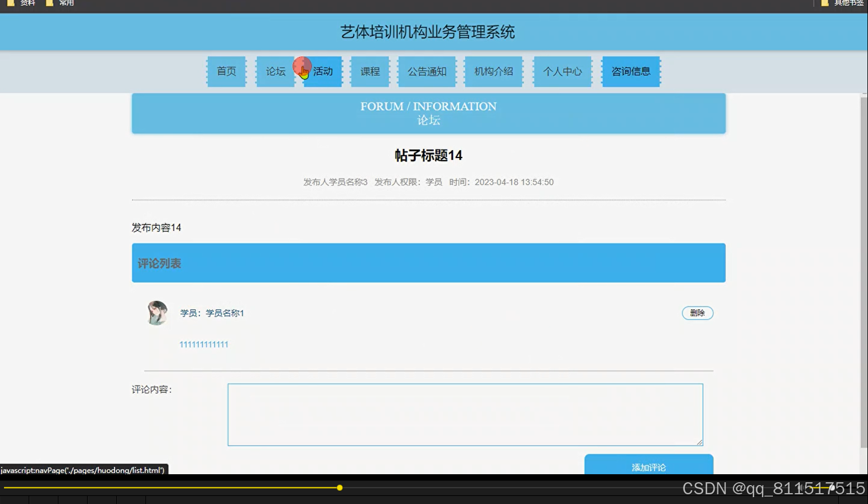This screenshot has width=868, height=504.
Task: Click the 删除 button next to the comment
Action: point(697,313)
